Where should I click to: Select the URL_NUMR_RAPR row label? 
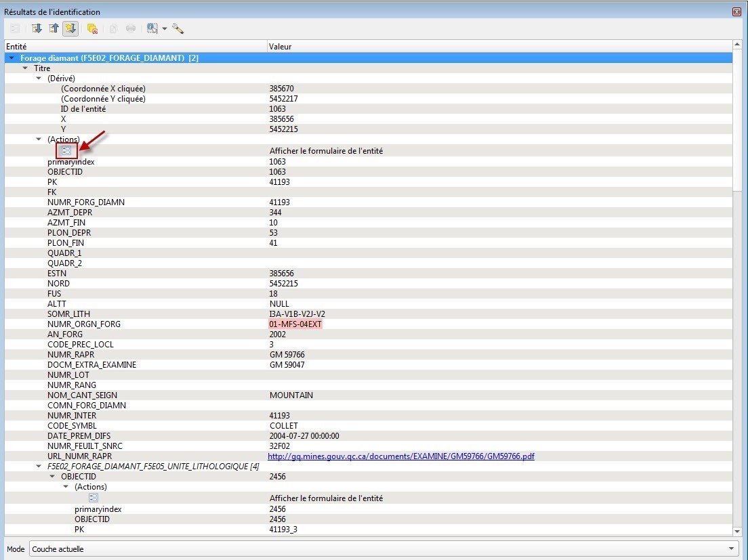[79, 456]
